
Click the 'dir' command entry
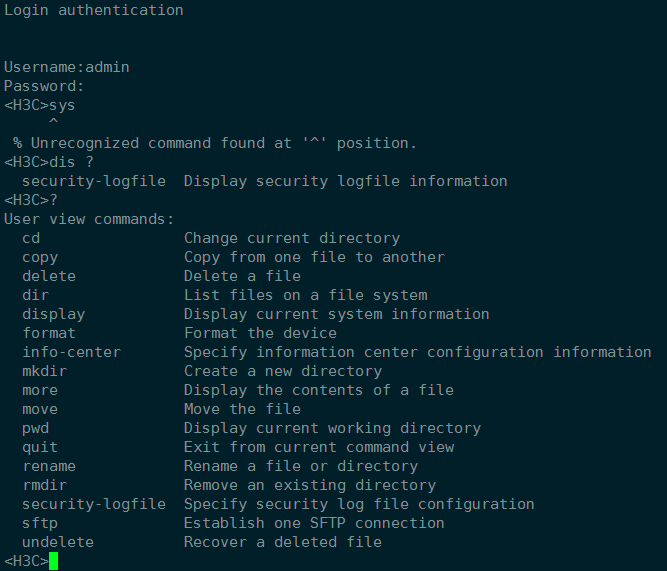tap(35, 295)
